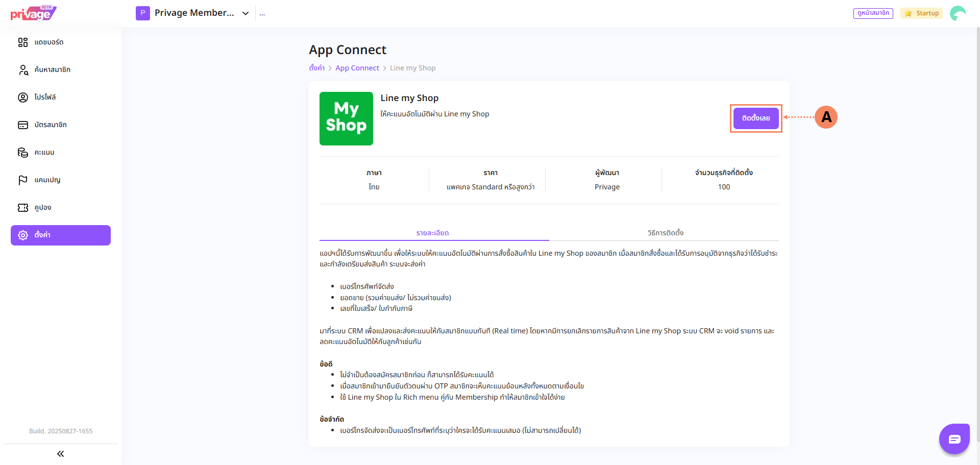Open the profile icon in sidebar

[x=23, y=97]
